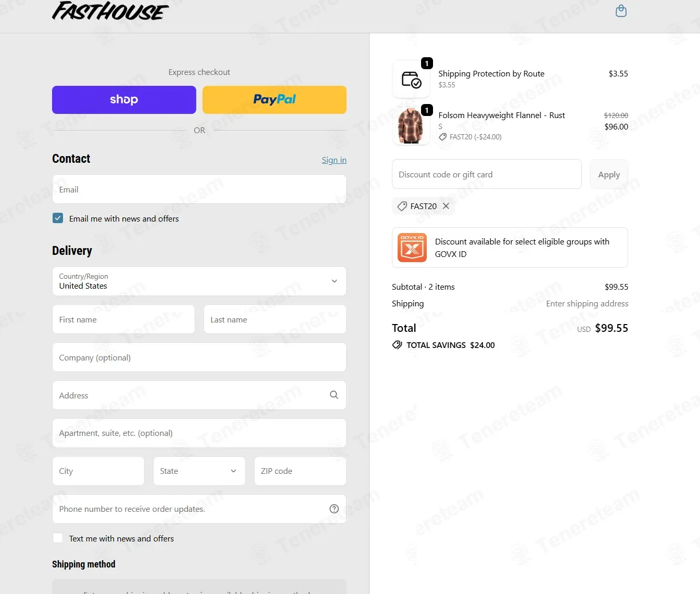Image resolution: width=700 pixels, height=594 pixels.
Task: Click the First name field
Action: (123, 319)
